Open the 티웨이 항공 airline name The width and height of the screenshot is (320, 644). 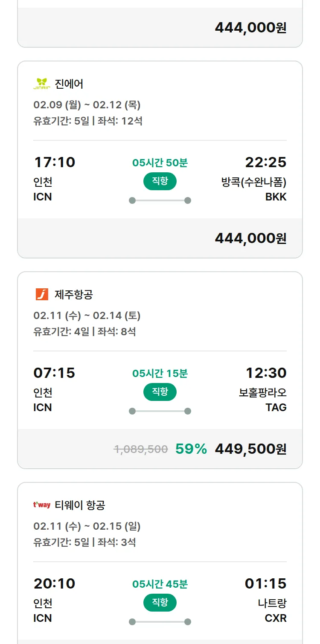pos(80,505)
